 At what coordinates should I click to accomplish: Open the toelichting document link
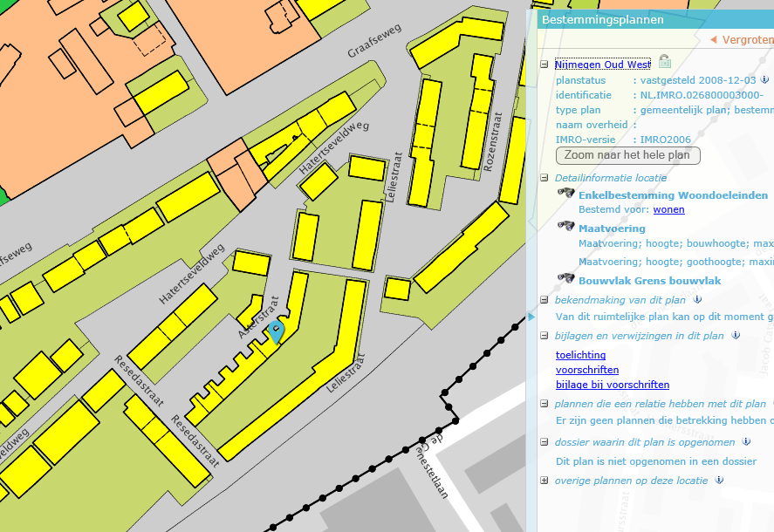coord(580,355)
